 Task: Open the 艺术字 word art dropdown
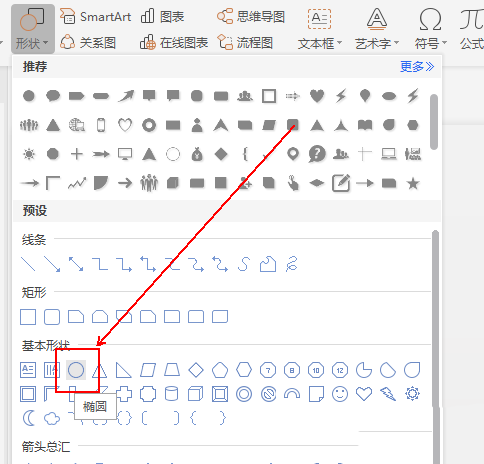tap(377, 29)
